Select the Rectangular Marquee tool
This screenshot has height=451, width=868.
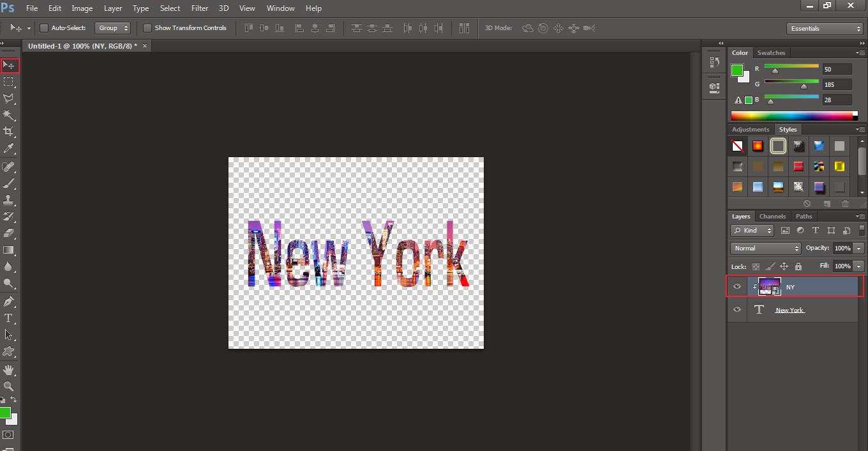10,82
